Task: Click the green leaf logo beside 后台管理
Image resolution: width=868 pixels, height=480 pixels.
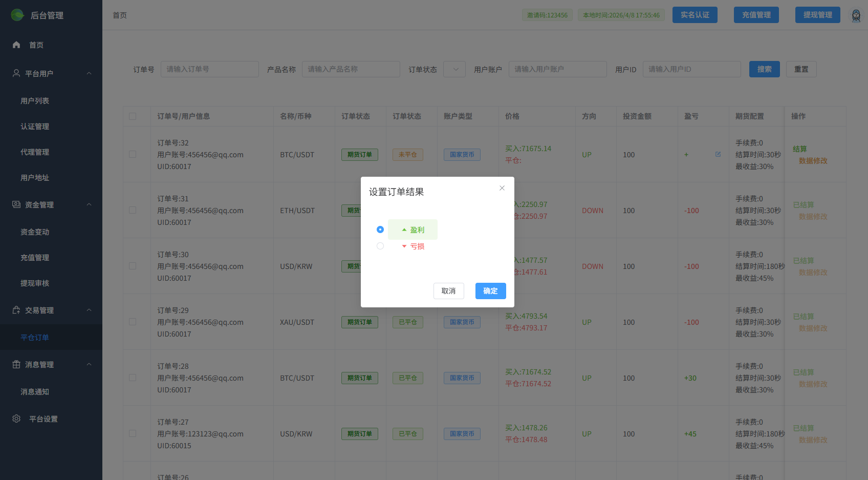Action: 18,15
